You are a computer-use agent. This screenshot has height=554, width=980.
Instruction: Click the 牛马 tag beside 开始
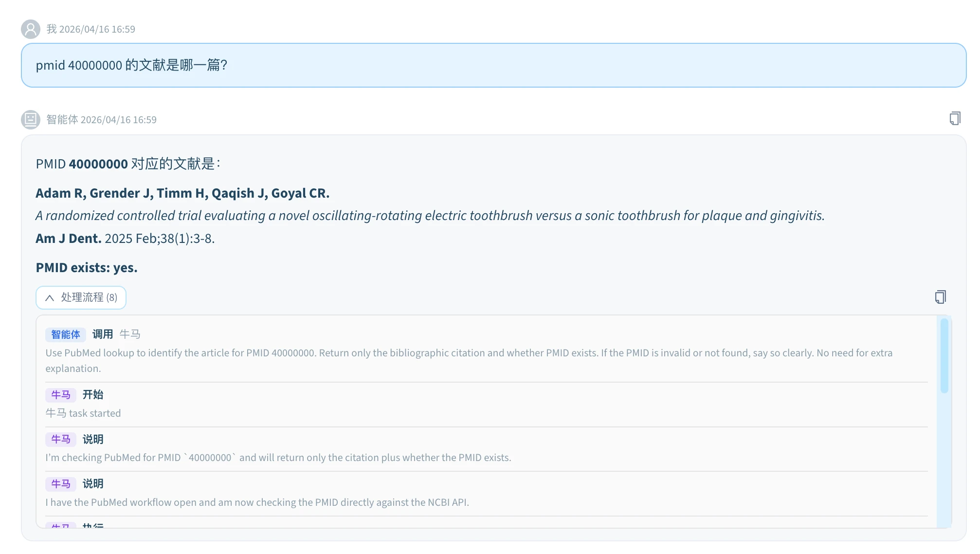pyautogui.click(x=61, y=395)
